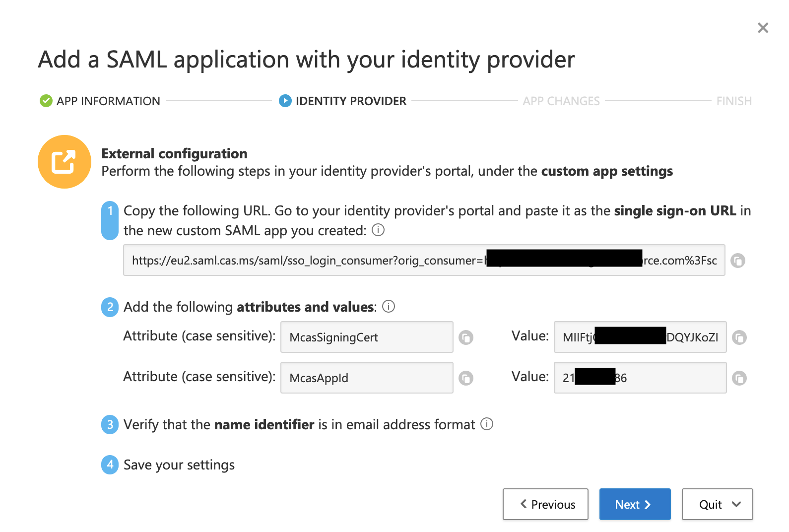Viewport: 789px width, 532px height.
Task: Close the SAML application dialog
Action: (763, 28)
